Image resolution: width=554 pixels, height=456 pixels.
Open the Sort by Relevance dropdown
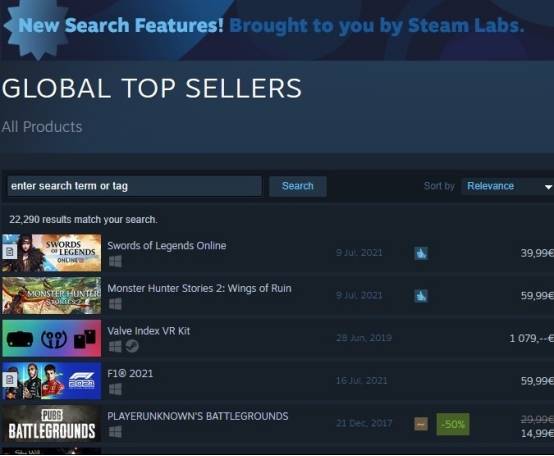pos(507,186)
